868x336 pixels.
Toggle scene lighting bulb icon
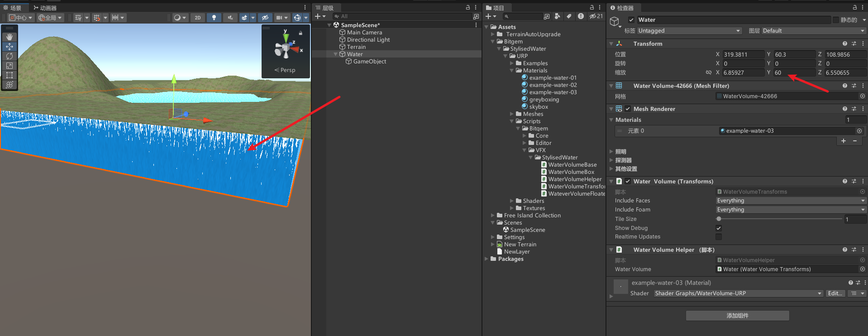coord(214,18)
